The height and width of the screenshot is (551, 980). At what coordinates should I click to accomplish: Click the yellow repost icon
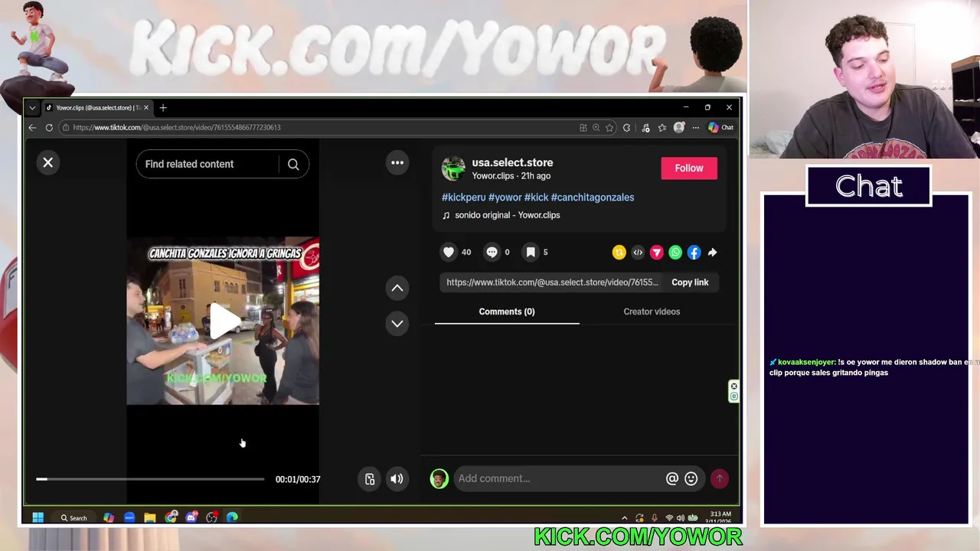tap(619, 252)
